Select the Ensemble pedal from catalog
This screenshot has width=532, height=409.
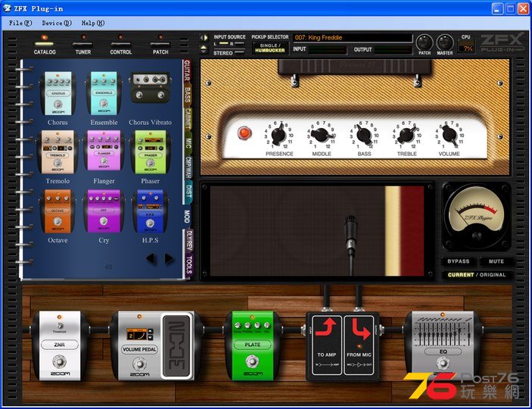tap(104, 93)
